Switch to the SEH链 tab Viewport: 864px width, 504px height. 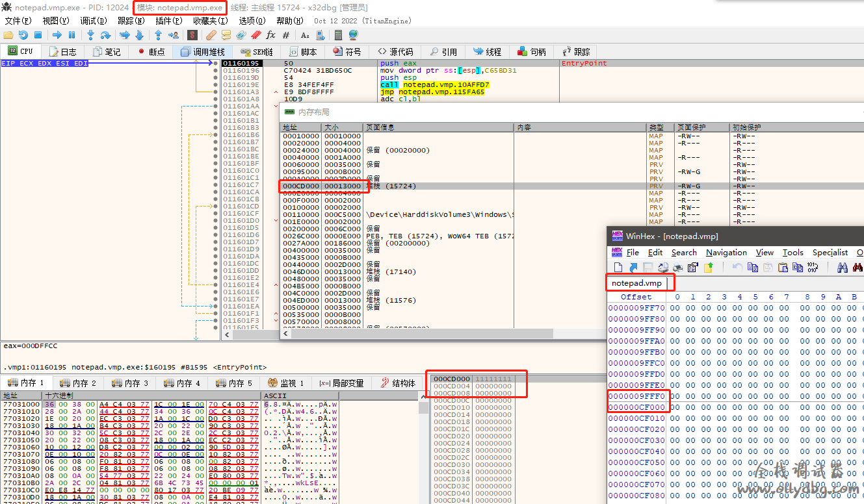[x=257, y=51]
